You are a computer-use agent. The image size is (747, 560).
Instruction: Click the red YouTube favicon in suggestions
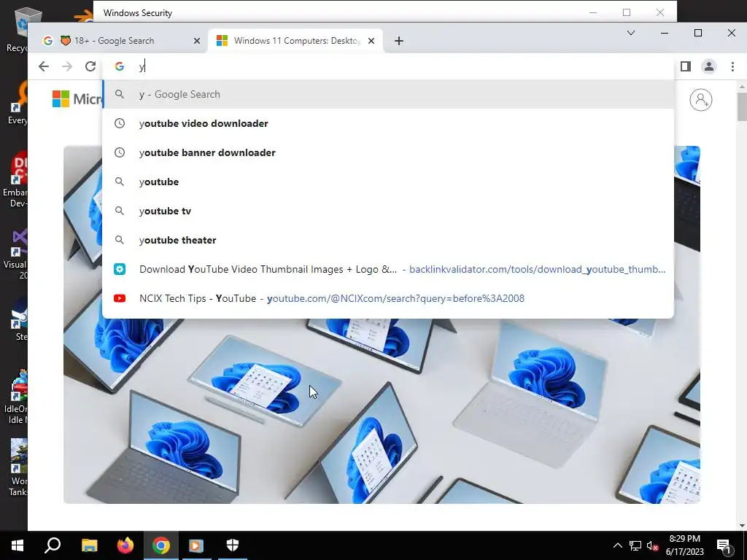tap(120, 298)
